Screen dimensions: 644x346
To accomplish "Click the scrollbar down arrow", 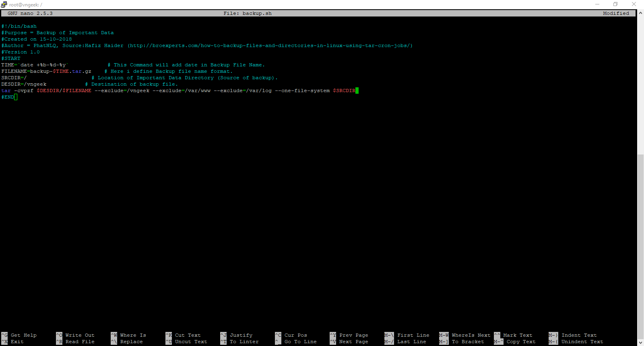I will tap(640, 342).
